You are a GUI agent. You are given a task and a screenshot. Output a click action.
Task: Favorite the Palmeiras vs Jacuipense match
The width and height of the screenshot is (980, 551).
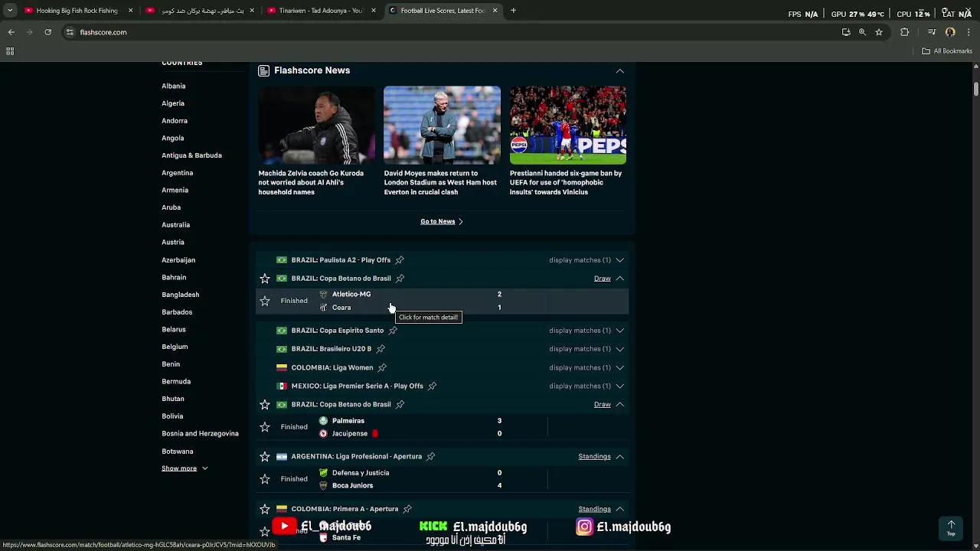coord(265,427)
